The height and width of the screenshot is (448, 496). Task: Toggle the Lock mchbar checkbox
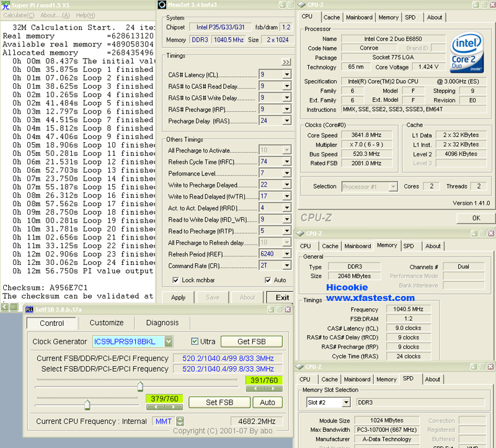175,280
